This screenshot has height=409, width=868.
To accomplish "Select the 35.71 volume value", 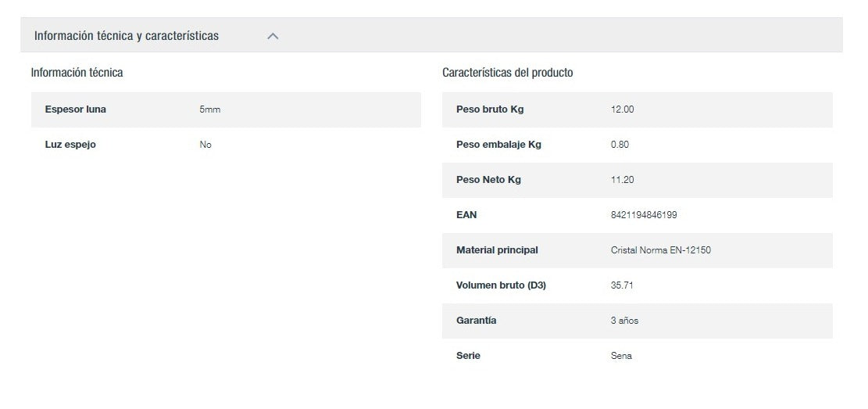I will click(x=622, y=285).
